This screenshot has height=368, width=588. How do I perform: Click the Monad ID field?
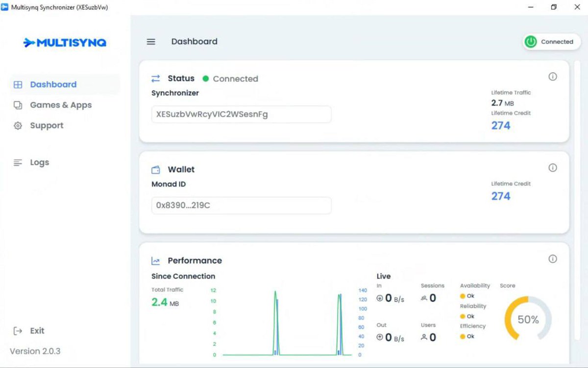(x=241, y=205)
